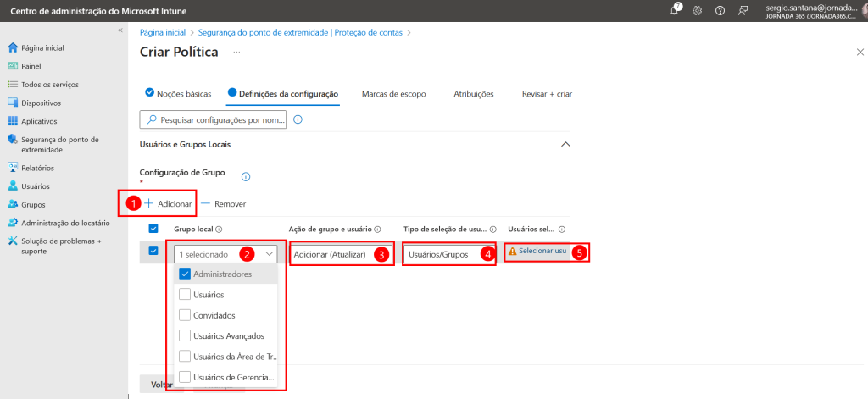Click the Adicionar button
868x399 pixels.
[168, 203]
